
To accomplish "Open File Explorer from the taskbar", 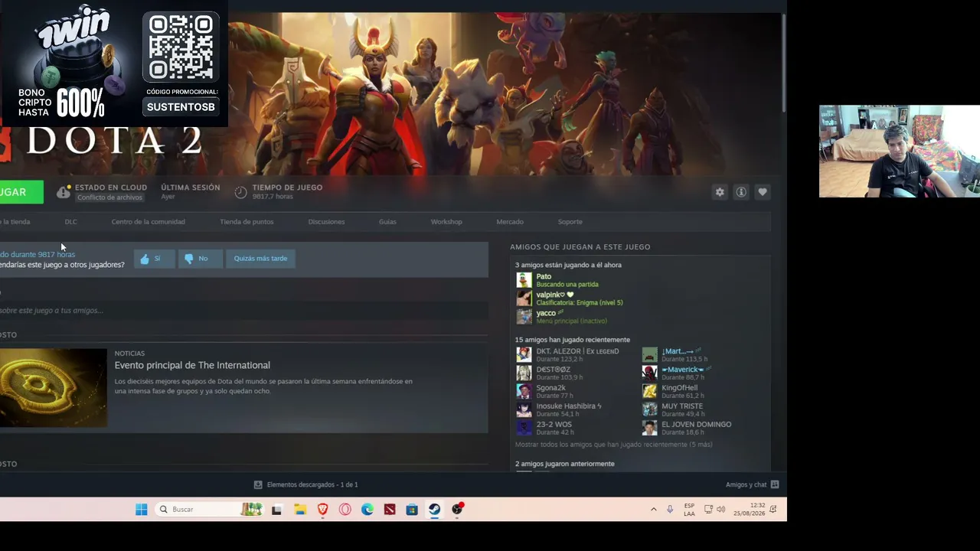I will [x=300, y=510].
